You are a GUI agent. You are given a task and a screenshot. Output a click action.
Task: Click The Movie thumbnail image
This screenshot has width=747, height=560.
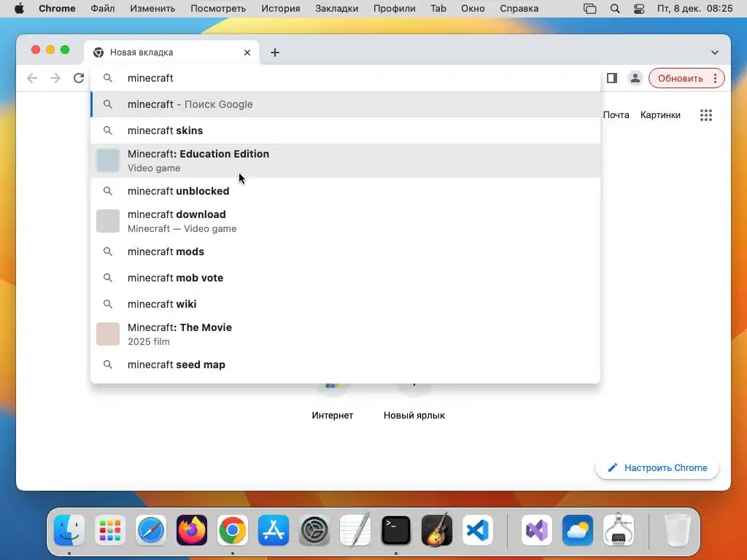(x=108, y=334)
